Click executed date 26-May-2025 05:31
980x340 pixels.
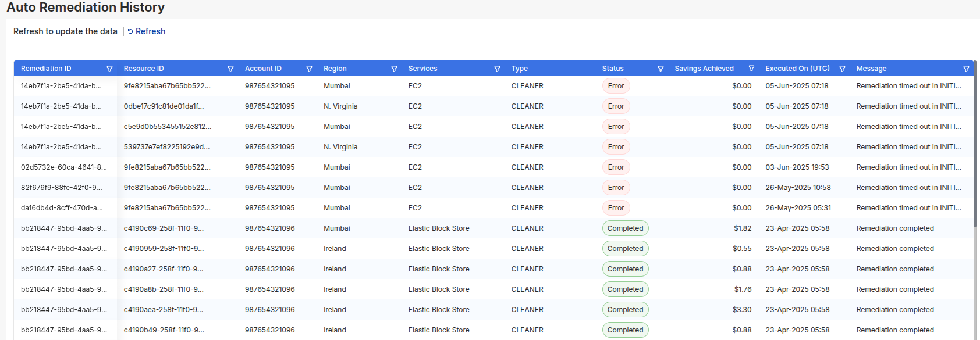(x=798, y=208)
